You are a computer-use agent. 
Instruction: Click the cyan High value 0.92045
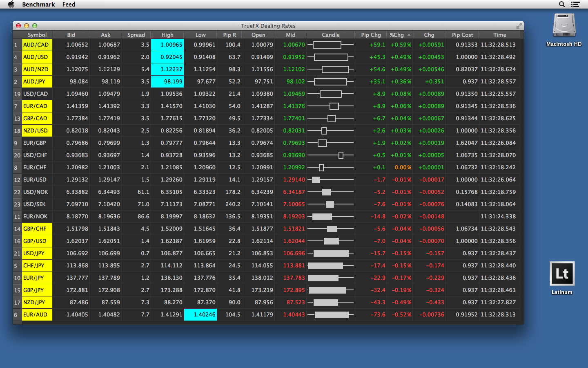coord(167,57)
